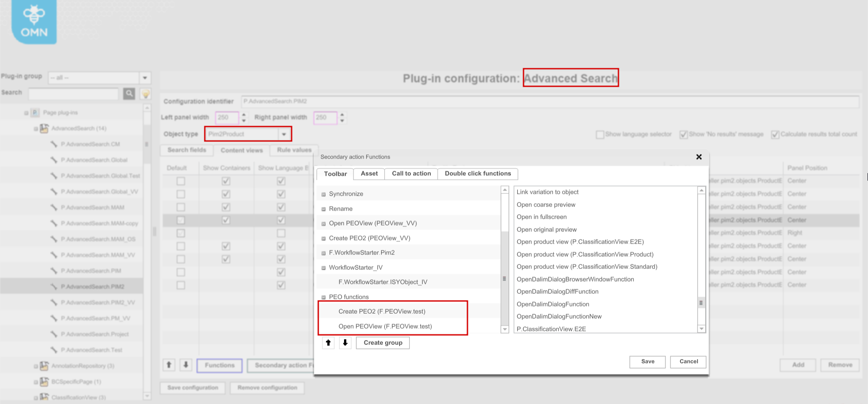The image size is (868, 404).
Task: Expand the AnnotationRepository (3) node
Action: [36, 366]
